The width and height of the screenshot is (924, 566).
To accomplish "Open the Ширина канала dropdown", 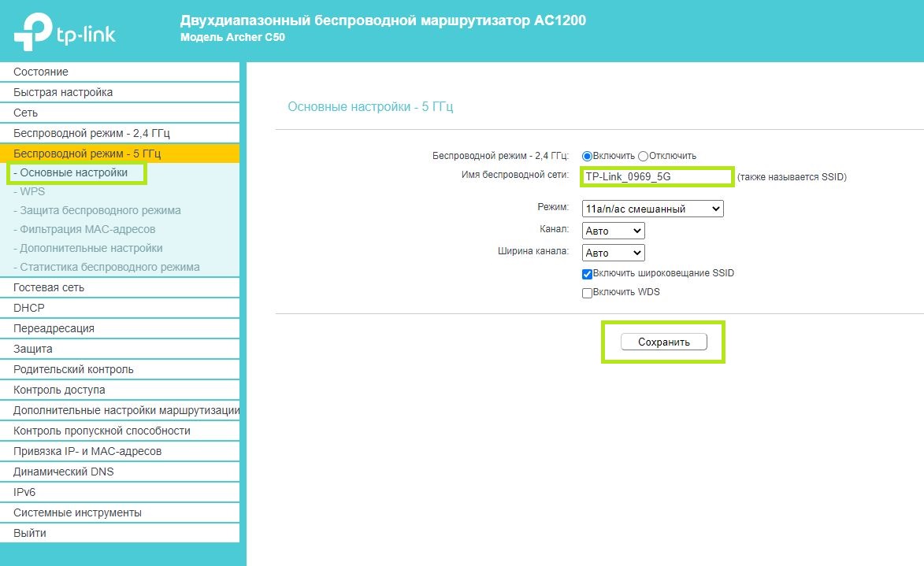I will (613, 253).
